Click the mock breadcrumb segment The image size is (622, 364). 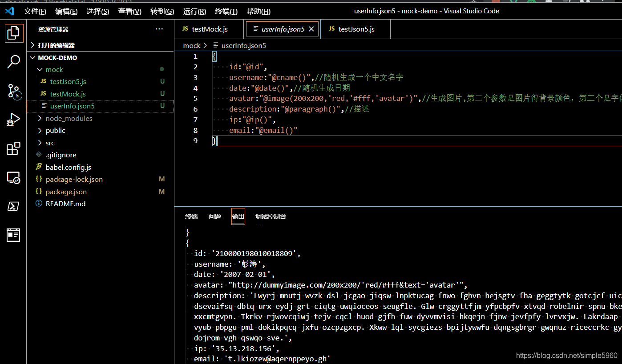(x=192, y=45)
